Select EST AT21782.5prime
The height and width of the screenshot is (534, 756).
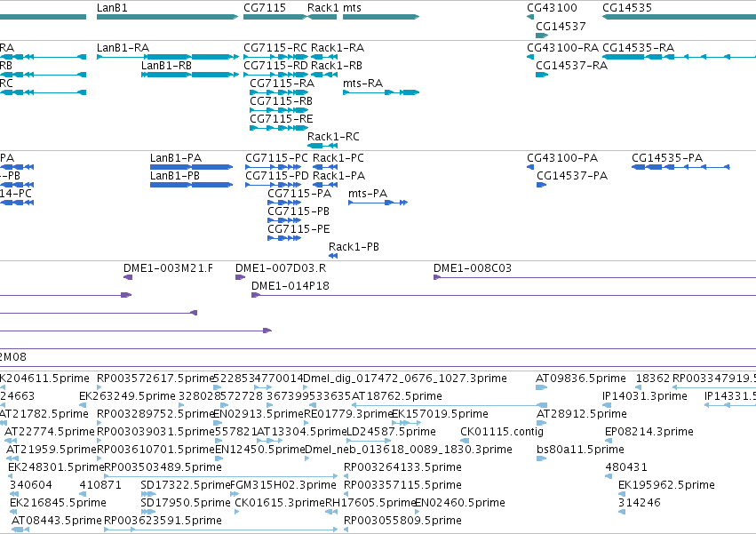click(x=4, y=423)
